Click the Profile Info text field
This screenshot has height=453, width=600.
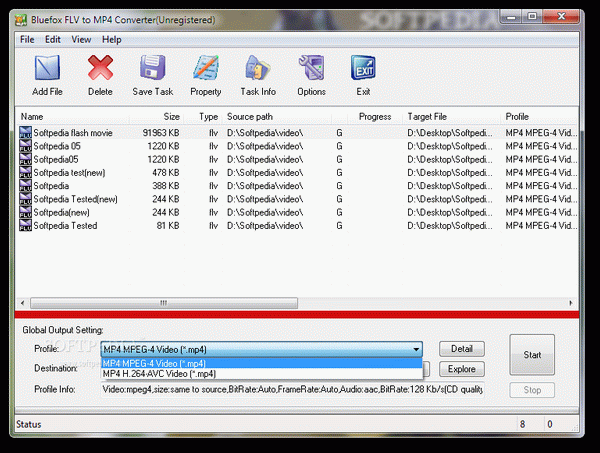click(292, 389)
